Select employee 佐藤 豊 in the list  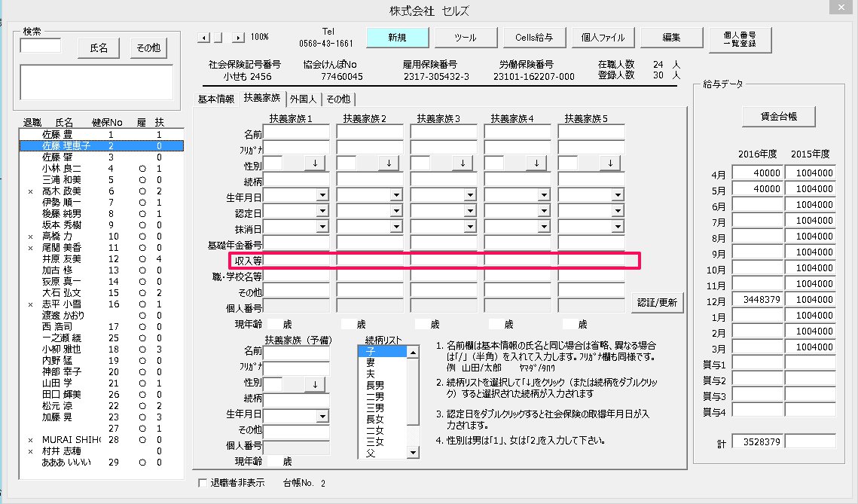pyautogui.click(x=102, y=135)
